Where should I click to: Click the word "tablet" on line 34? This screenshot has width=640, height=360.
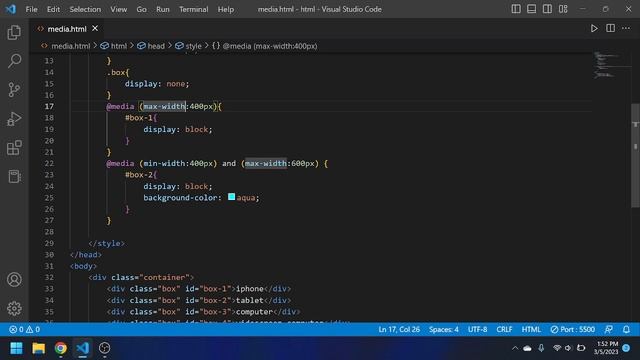(250, 300)
